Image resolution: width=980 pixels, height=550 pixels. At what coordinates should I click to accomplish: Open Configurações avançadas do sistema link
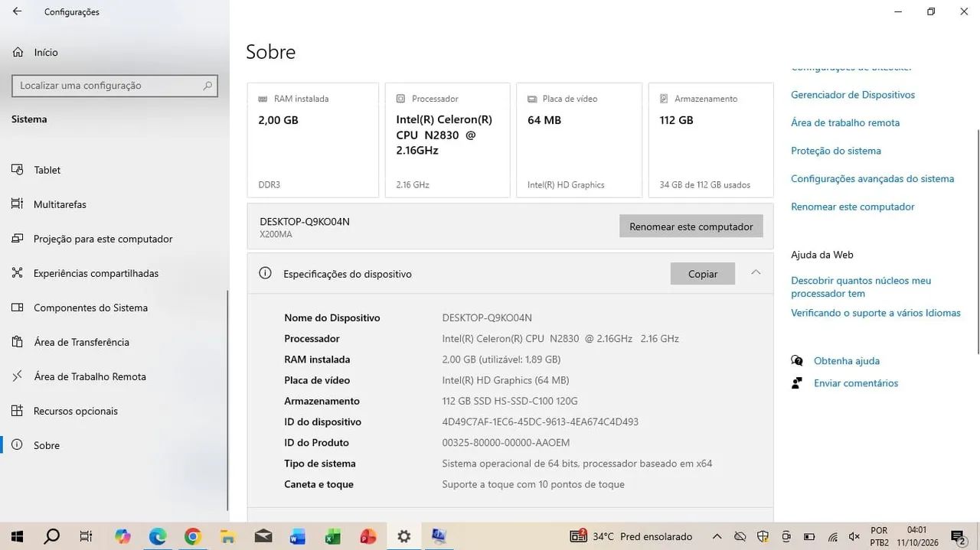(873, 178)
